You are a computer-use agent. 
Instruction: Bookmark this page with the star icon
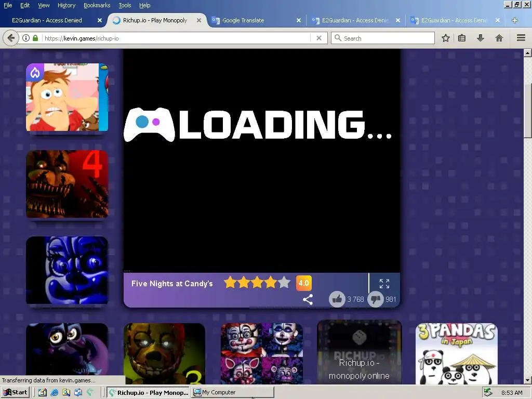445,38
